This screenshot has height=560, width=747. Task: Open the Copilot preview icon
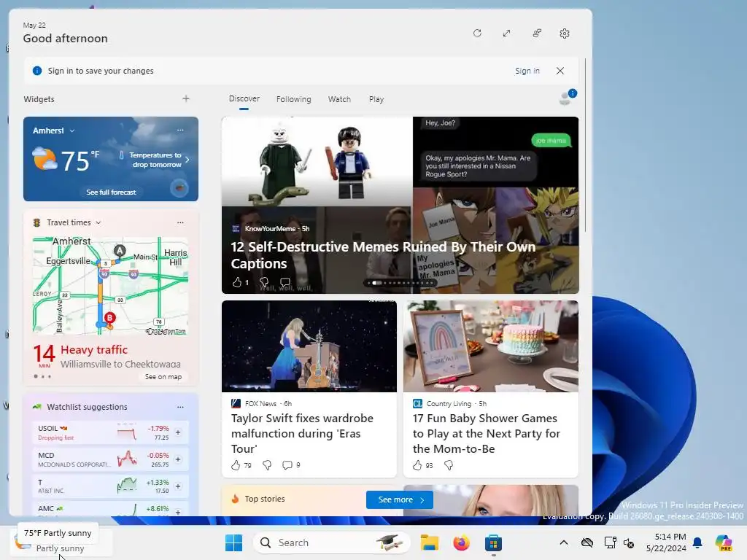coord(724,542)
